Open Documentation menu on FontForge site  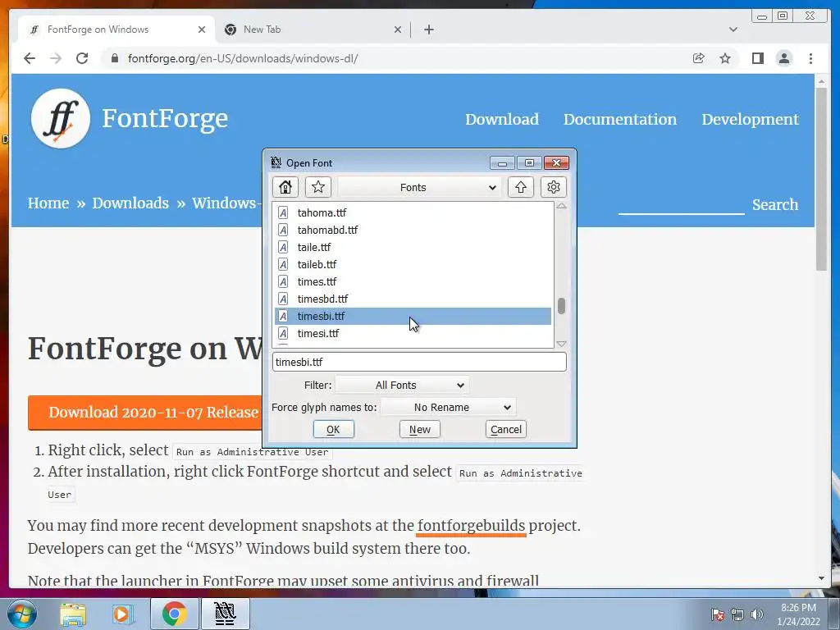pyautogui.click(x=620, y=119)
